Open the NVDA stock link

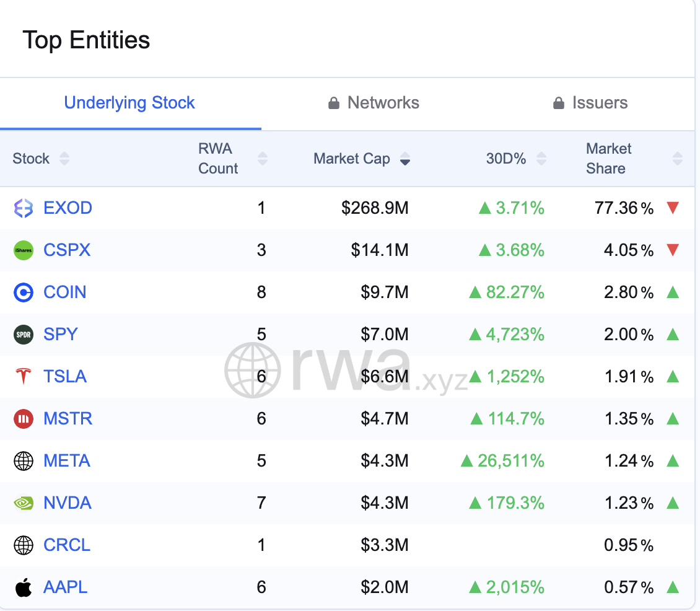[x=68, y=503]
